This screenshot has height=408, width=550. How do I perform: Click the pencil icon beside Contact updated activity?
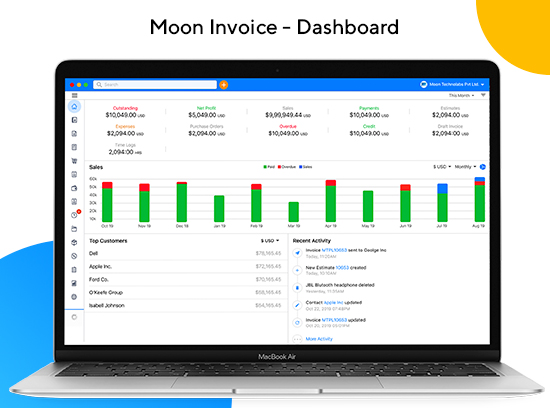[x=297, y=305]
